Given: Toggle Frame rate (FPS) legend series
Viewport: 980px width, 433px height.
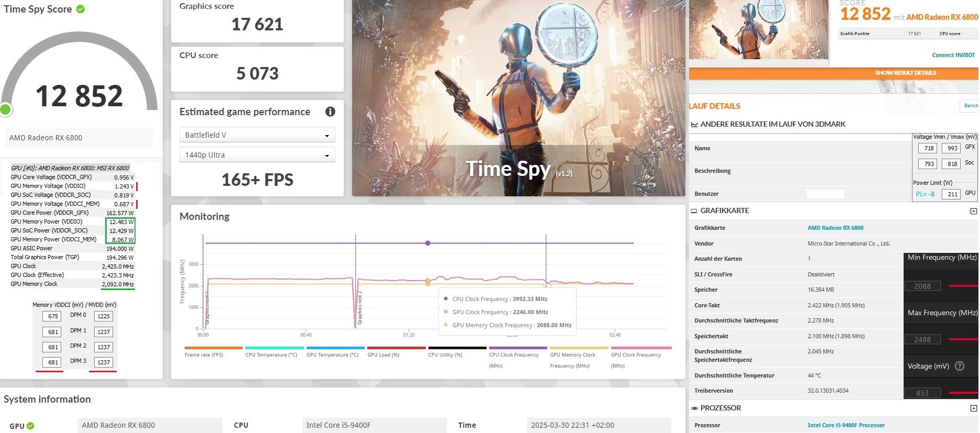Looking at the screenshot, I should pos(213,352).
